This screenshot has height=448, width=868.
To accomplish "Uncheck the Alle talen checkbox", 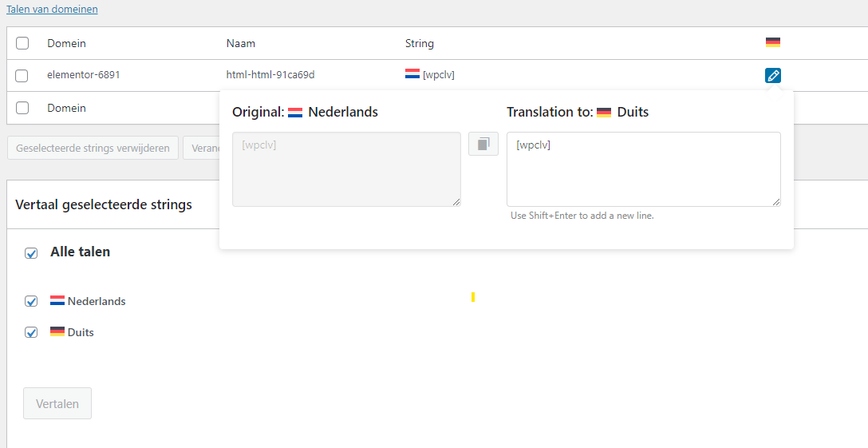I will (31, 253).
